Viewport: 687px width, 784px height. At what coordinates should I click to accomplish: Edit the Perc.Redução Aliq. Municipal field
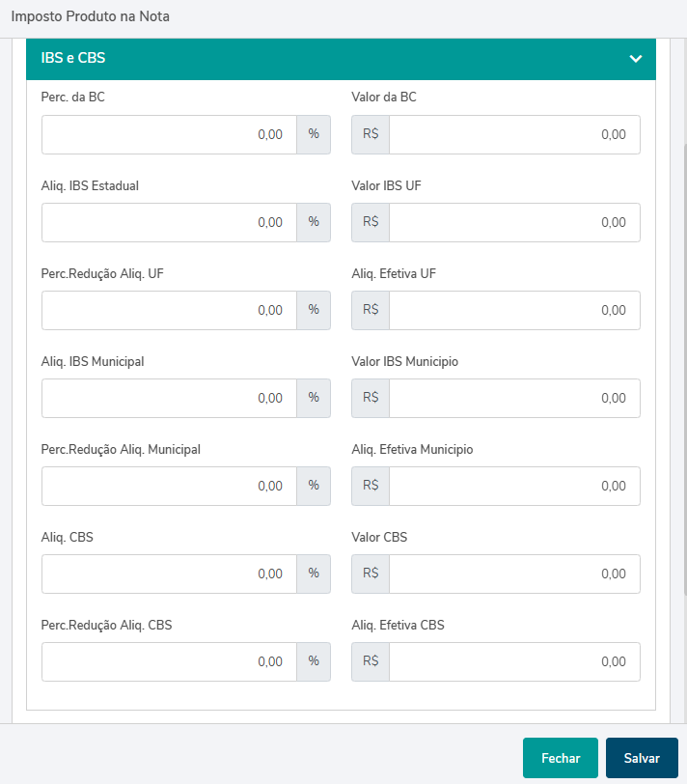coord(170,486)
